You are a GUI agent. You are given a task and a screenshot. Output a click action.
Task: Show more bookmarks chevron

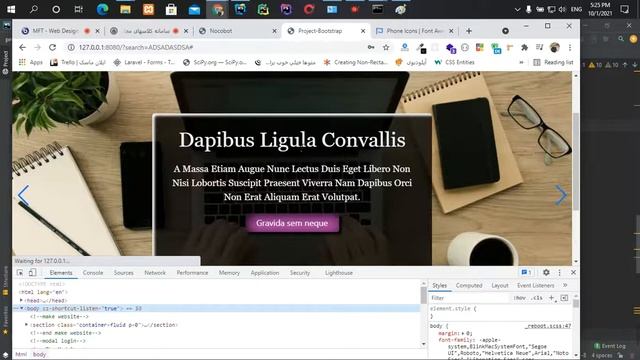tap(521, 62)
